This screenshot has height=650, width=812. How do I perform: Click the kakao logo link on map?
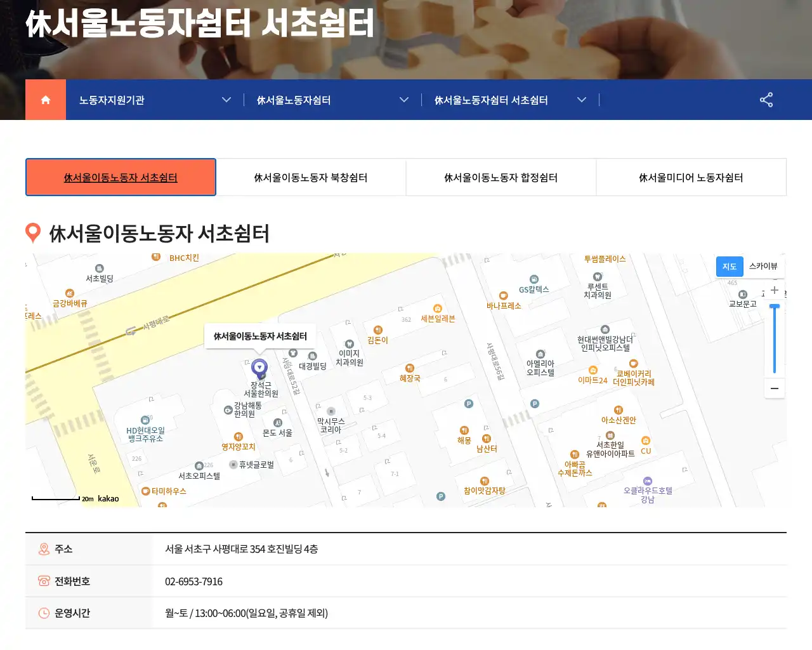tap(108, 498)
